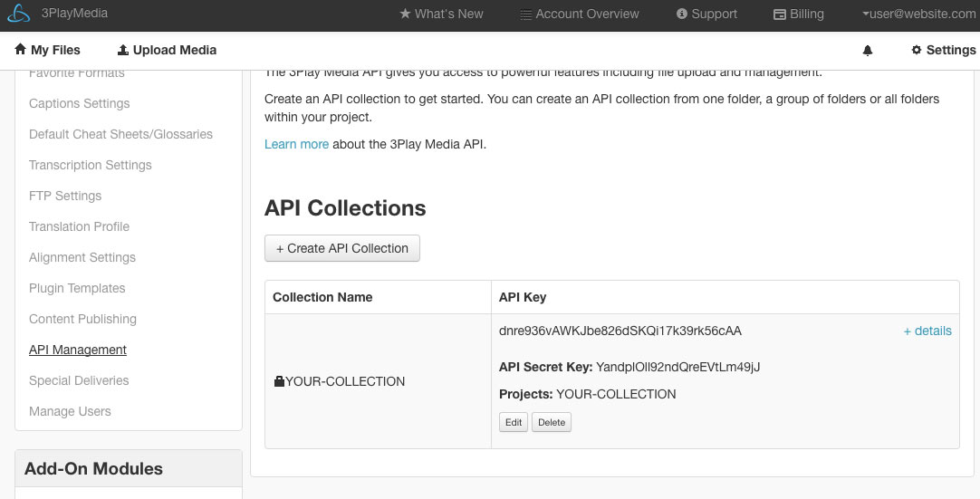
Task: Click the list icon next to Account Overview
Action: pyautogui.click(x=526, y=14)
